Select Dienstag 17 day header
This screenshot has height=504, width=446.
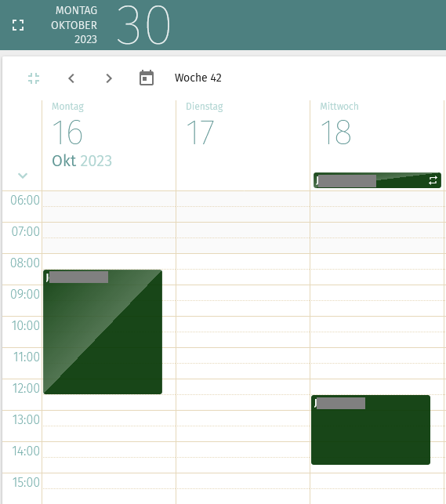tap(204, 125)
